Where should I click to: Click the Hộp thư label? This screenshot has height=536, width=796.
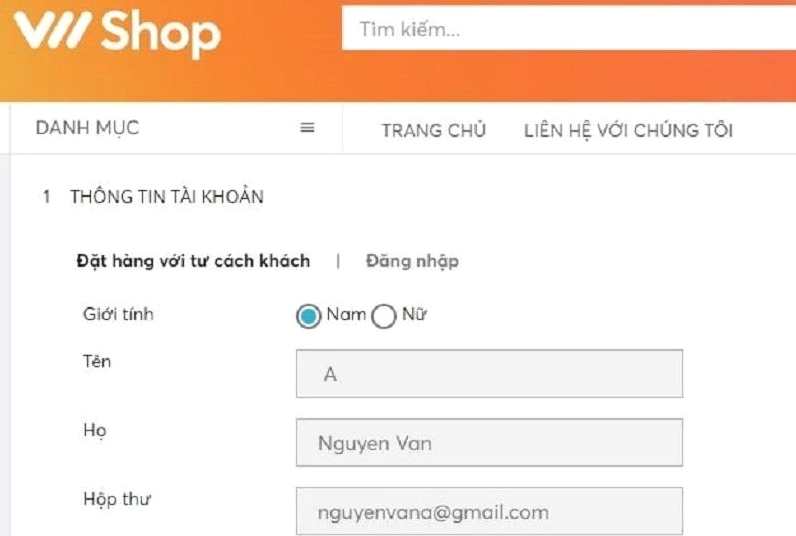coord(117,499)
